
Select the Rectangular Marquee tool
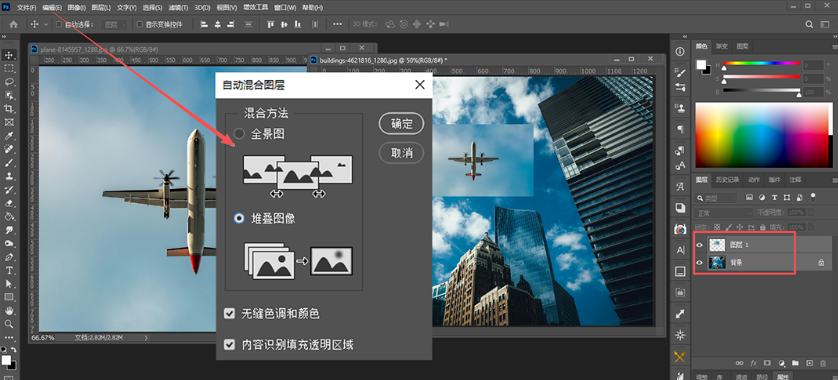(x=9, y=68)
